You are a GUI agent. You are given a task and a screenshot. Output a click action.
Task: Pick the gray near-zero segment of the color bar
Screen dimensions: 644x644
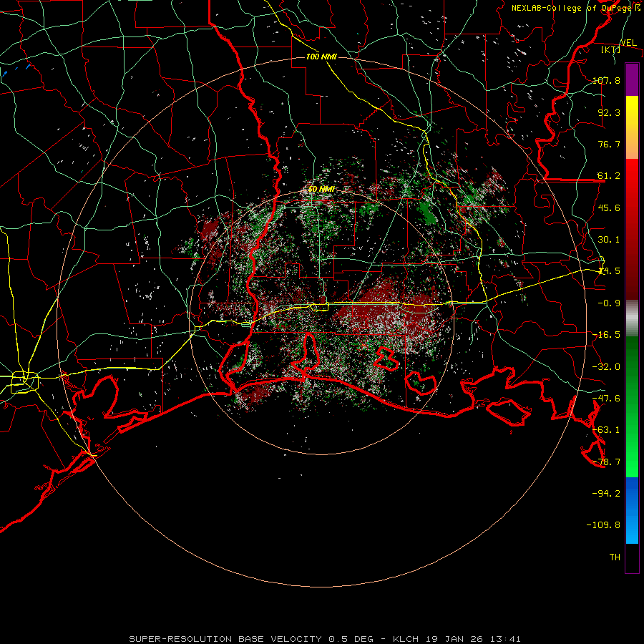(x=632, y=318)
